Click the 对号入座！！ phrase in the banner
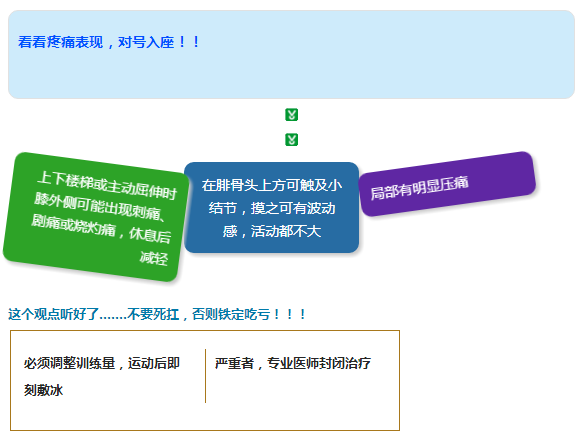 point(159,42)
